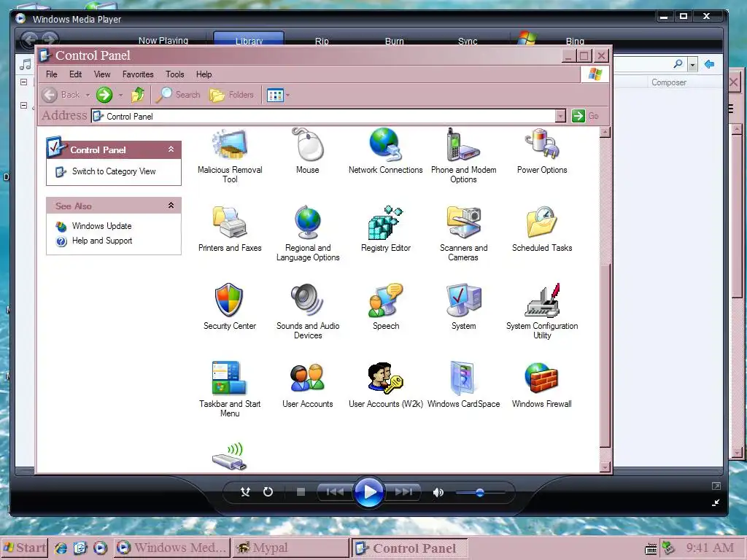Open Windows Firewall

coord(542,385)
